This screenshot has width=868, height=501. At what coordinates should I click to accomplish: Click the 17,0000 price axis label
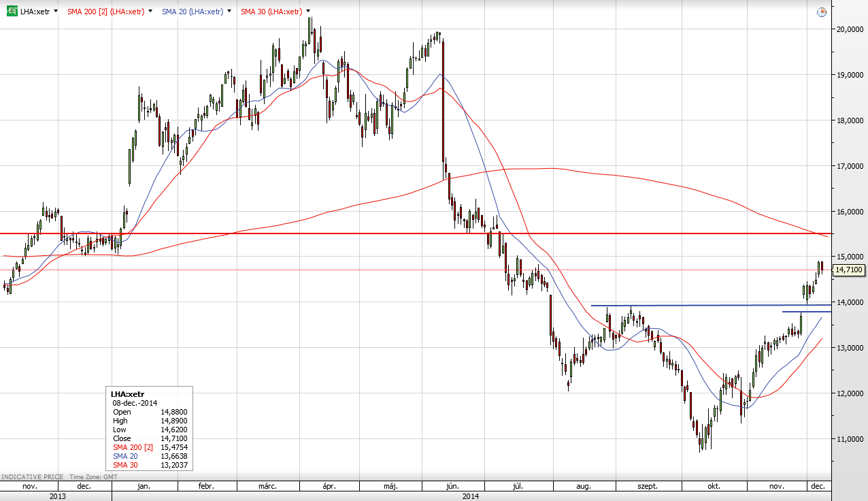coord(850,166)
